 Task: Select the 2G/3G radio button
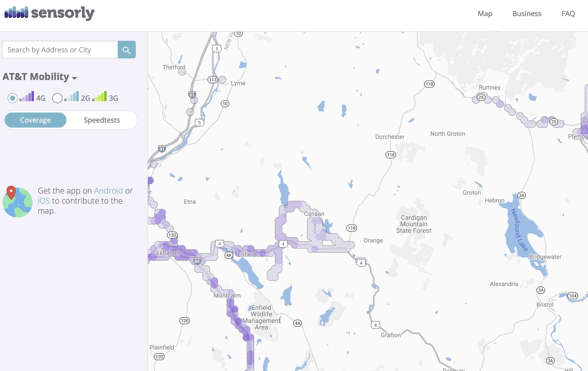coord(57,98)
